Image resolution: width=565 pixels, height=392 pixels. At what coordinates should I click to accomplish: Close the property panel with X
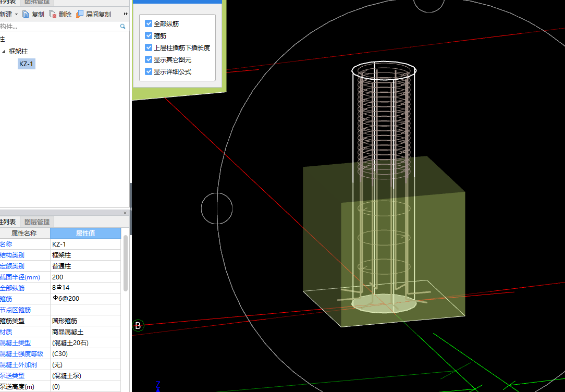click(x=125, y=213)
